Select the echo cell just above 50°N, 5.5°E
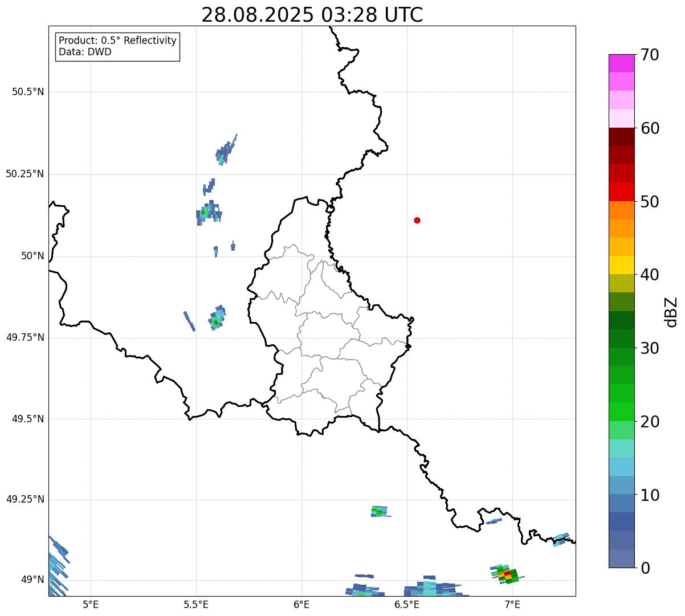 (207, 212)
